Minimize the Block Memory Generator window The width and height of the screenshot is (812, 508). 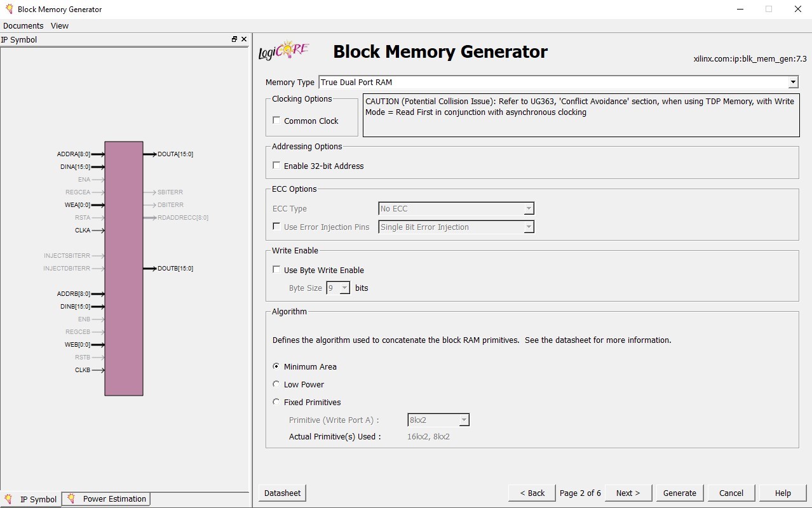(x=740, y=9)
